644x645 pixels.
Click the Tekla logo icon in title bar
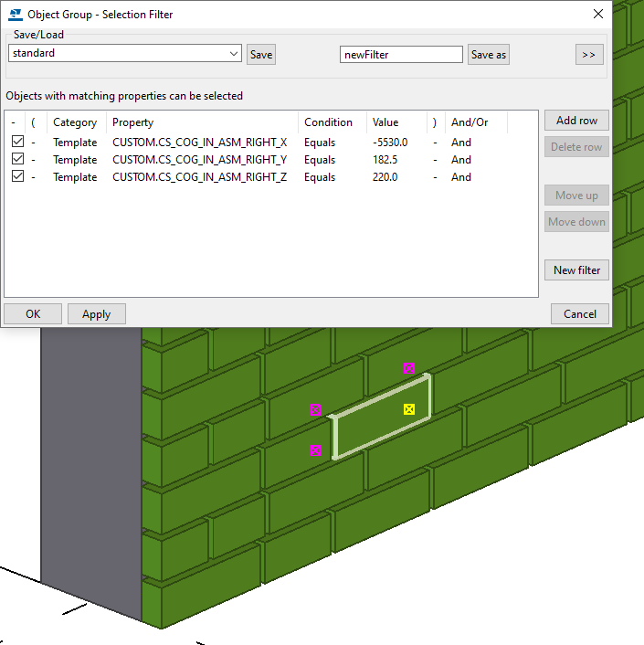(14, 14)
